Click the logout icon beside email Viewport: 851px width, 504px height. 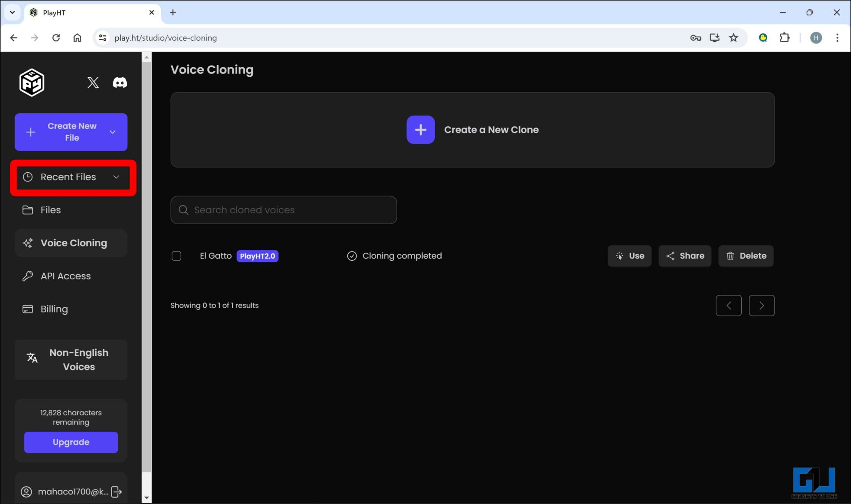pyautogui.click(x=117, y=492)
